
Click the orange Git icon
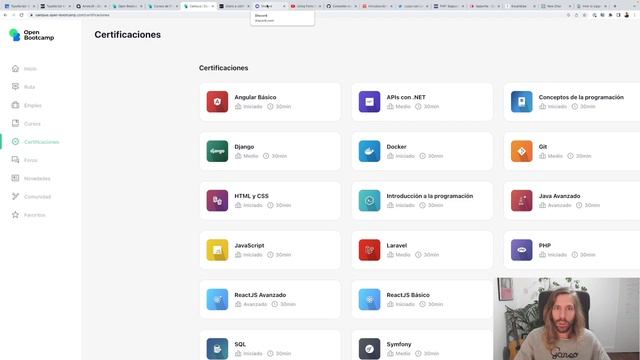tap(522, 151)
